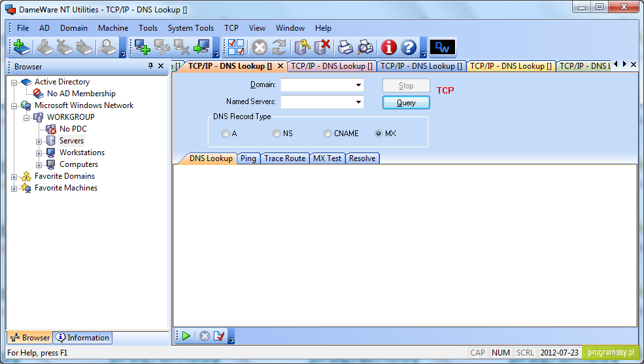Switch to the Trace Route tab
The width and height of the screenshot is (644, 364).
tap(284, 158)
